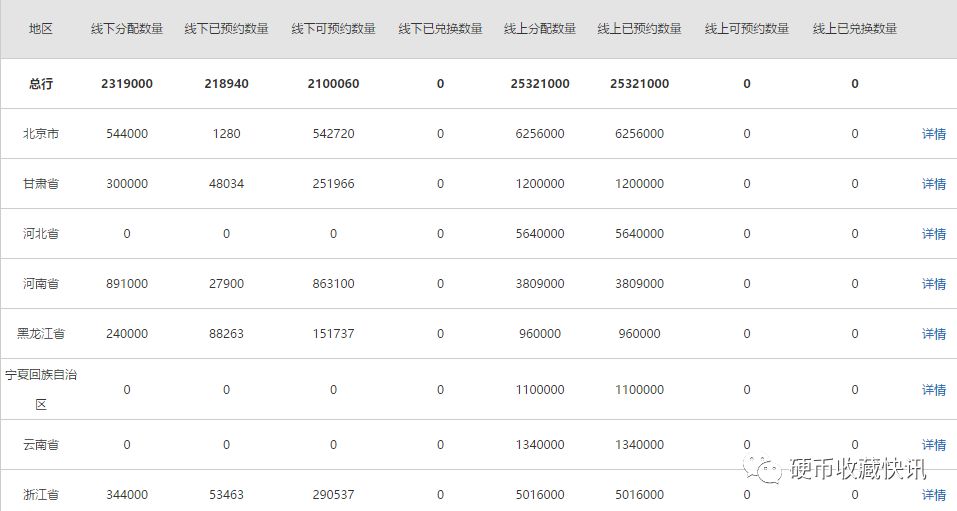The height and width of the screenshot is (511, 957).
Task: Click 北京市 value 1280
Action: pos(226,134)
